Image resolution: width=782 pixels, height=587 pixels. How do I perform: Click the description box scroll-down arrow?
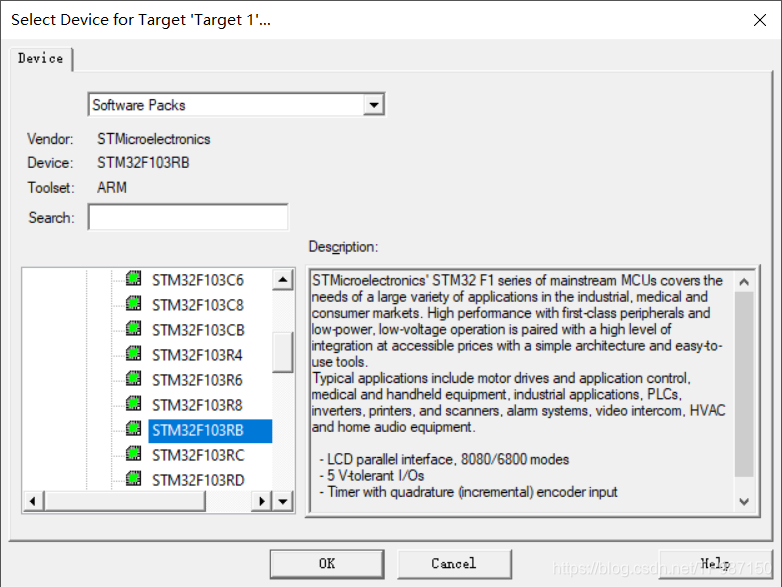744,501
